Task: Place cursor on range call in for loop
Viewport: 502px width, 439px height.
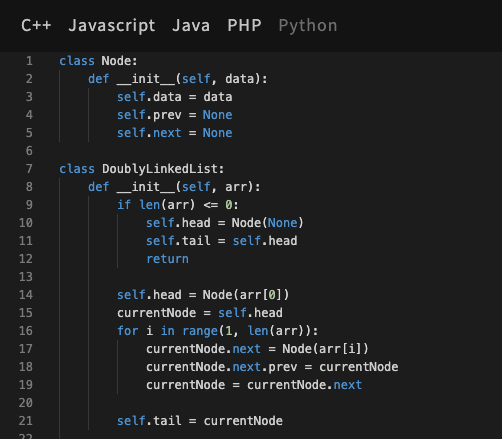Action: click(200, 331)
